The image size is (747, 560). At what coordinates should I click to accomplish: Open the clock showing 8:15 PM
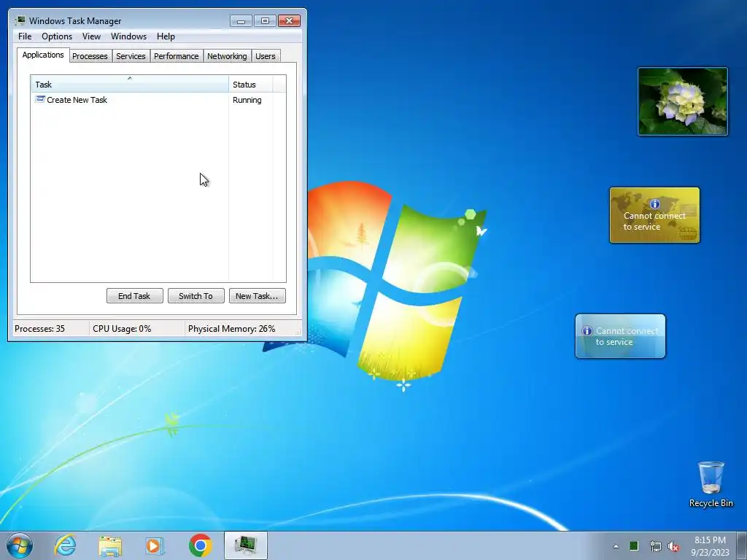[x=710, y=546]
